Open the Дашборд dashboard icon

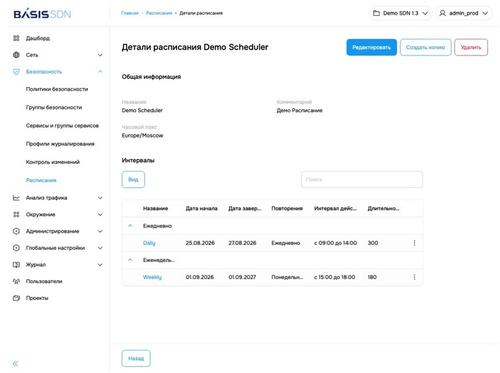click(16, 38)
